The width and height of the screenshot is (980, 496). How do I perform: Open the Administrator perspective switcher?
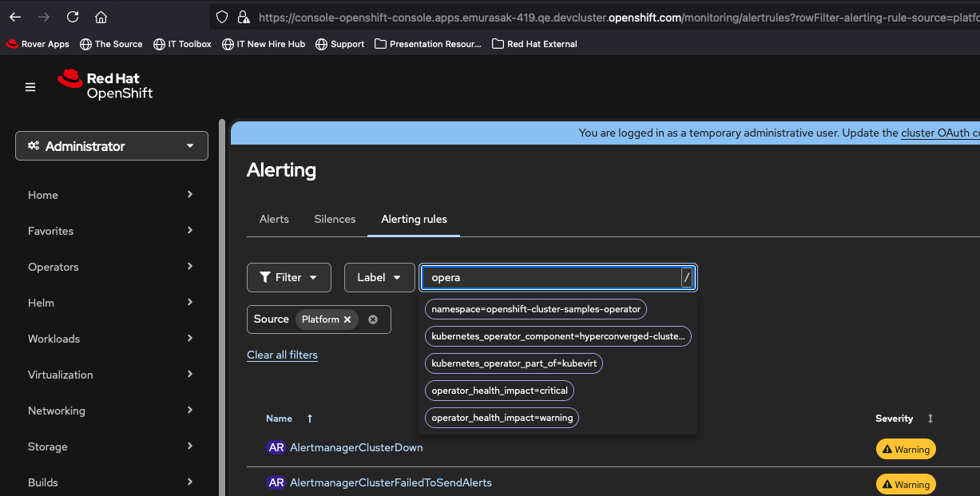tap(112, 146)
